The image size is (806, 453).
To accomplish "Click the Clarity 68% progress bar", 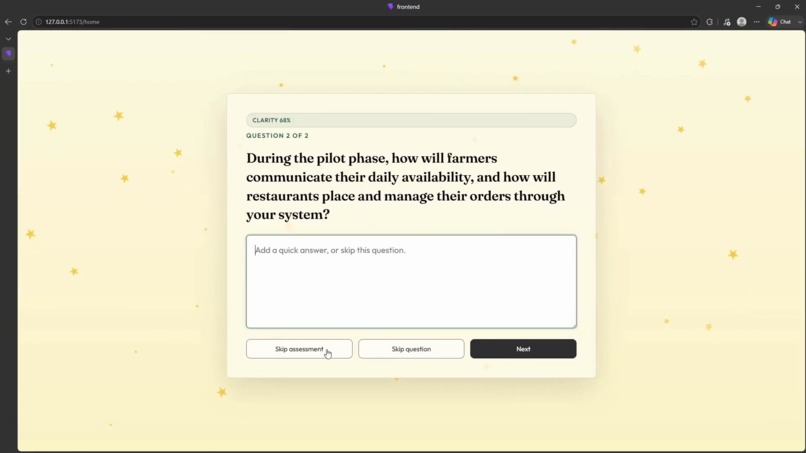I will click(x=411, y=120).
